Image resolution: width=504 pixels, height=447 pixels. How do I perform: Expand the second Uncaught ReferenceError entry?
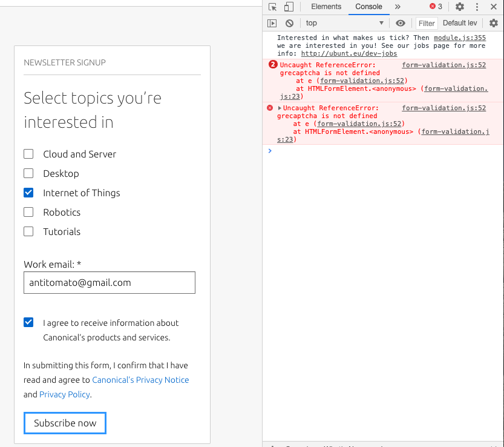pyautogui.click(x=280, y=108)
